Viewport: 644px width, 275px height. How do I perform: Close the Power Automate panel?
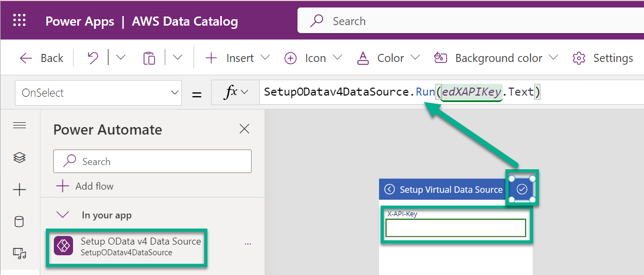(x=244, y=129)
